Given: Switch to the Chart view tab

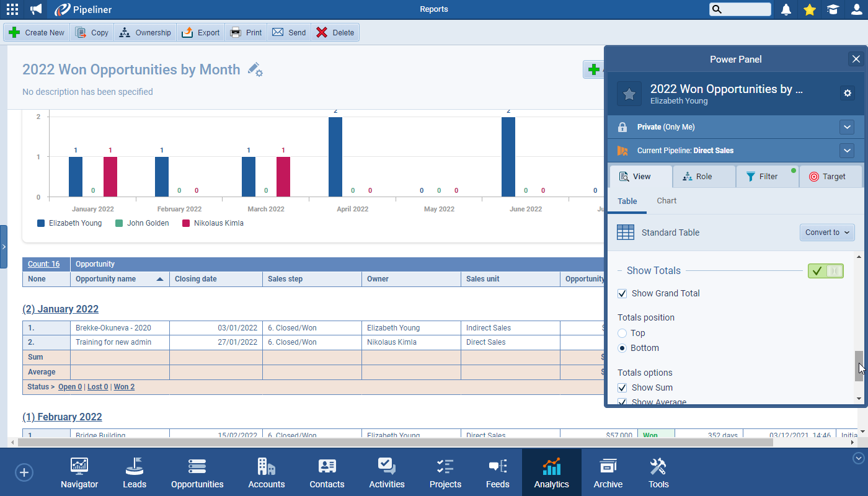Looking at the screenshot, I should 666,200.
